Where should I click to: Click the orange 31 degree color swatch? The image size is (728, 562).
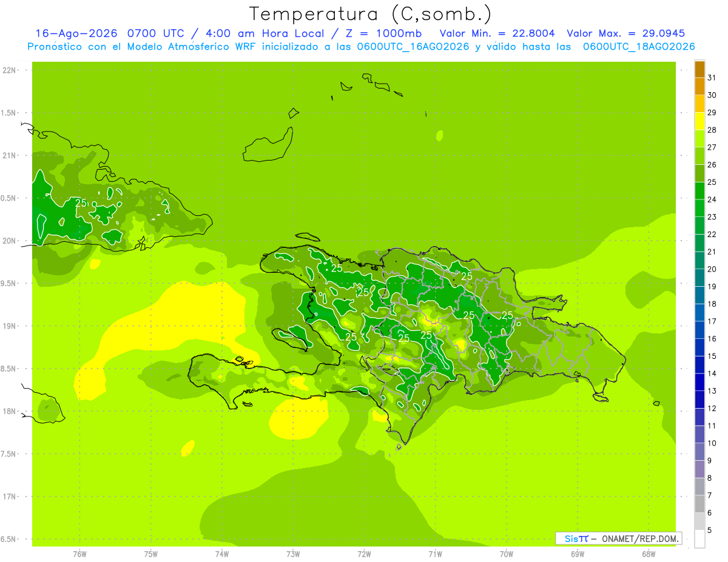699,70
